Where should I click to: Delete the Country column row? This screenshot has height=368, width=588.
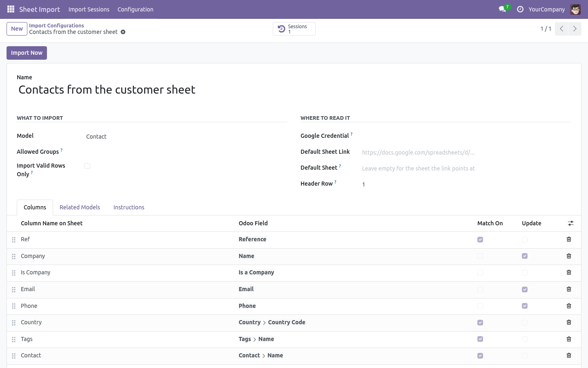tap(569, 322)
